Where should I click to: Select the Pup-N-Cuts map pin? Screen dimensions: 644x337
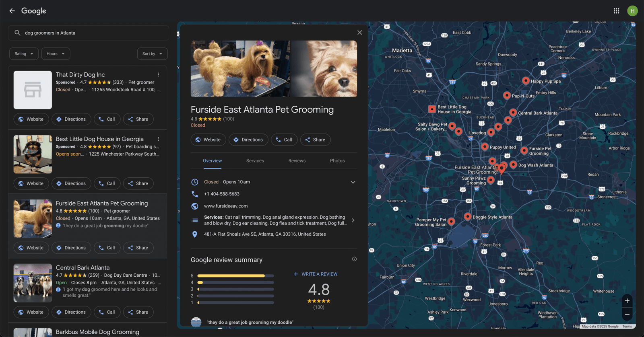[x=507, y=95]
